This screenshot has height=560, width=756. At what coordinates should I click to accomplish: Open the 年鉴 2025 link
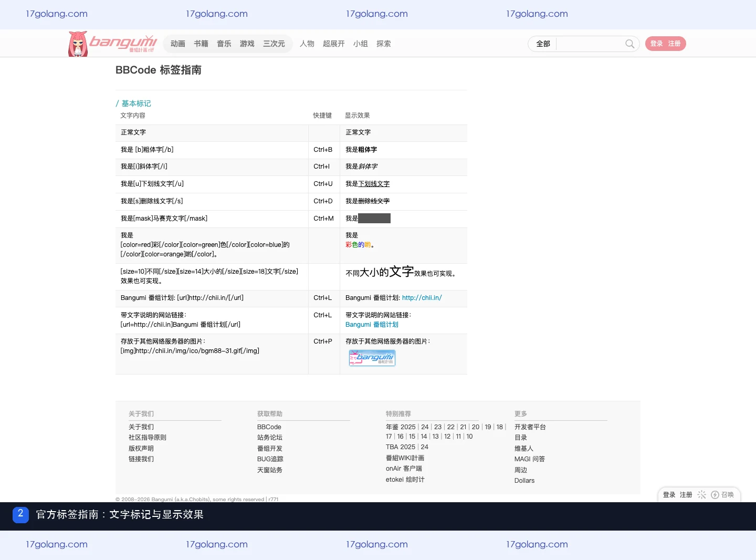point(401,427)
